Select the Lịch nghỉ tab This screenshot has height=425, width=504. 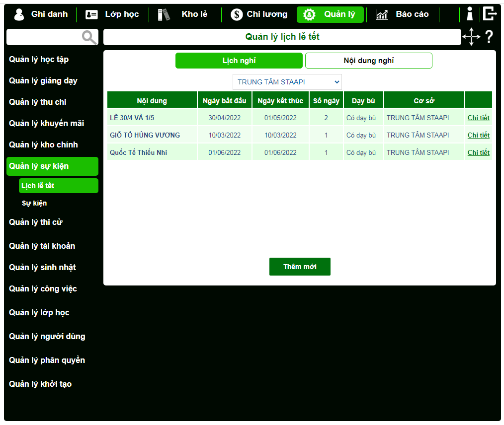pyautogui.click(x=239, y=61)
